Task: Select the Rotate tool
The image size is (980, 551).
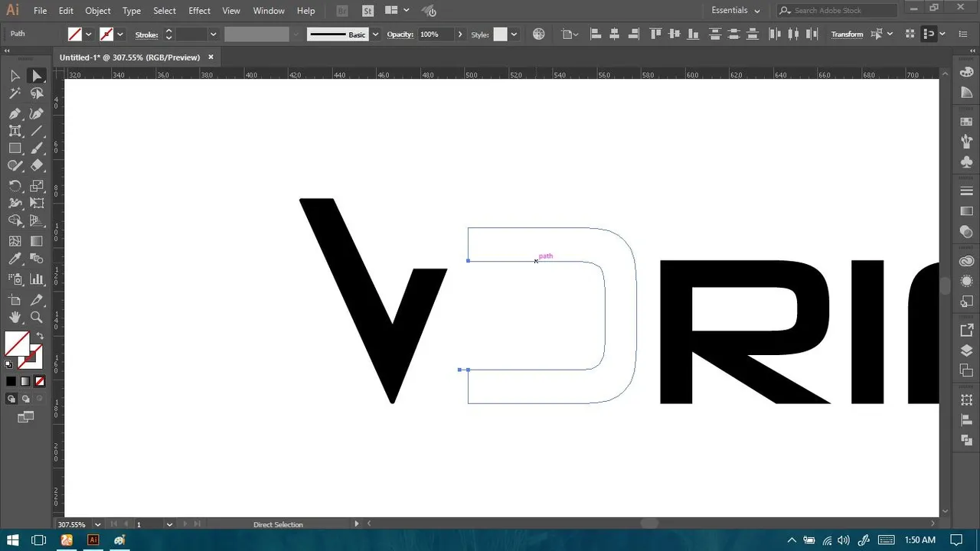Action: [15, 186]
